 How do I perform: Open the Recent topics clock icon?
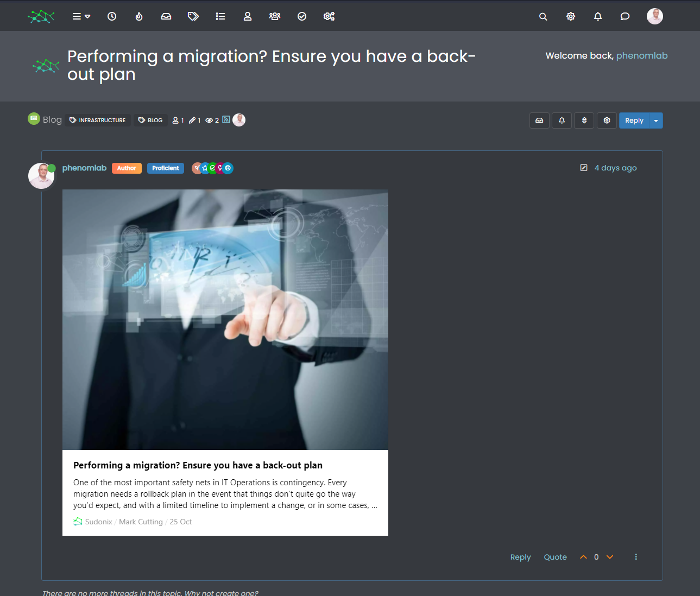point(112,16)
